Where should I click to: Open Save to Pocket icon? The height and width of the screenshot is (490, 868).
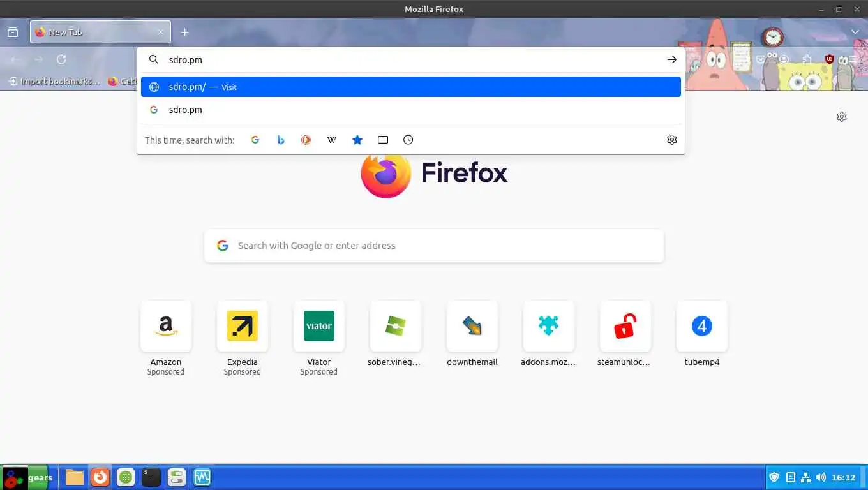coord(761,59)
